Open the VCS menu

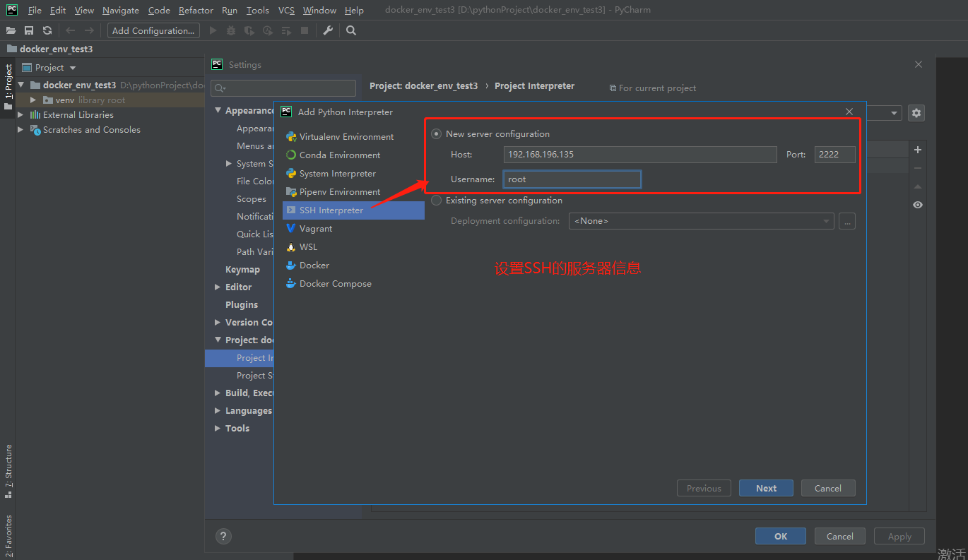tap(286, 10)
